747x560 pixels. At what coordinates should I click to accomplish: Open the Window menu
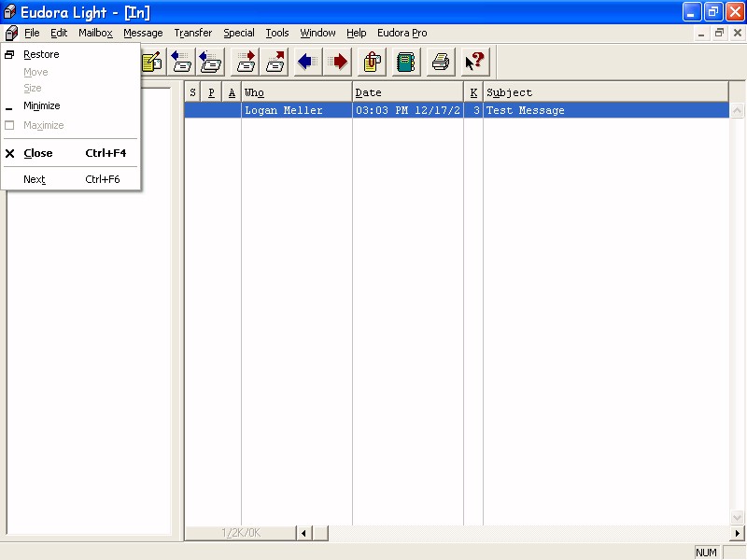(x=317, y=33)
